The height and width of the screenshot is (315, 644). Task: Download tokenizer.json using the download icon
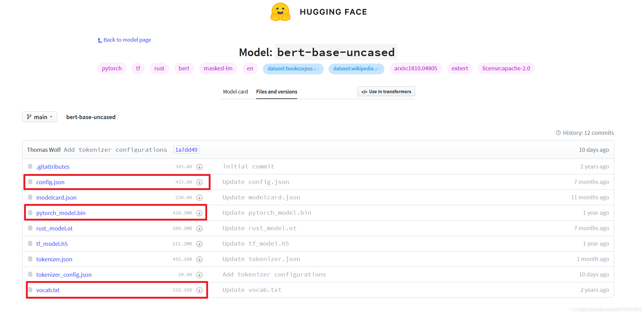point(199,259)
